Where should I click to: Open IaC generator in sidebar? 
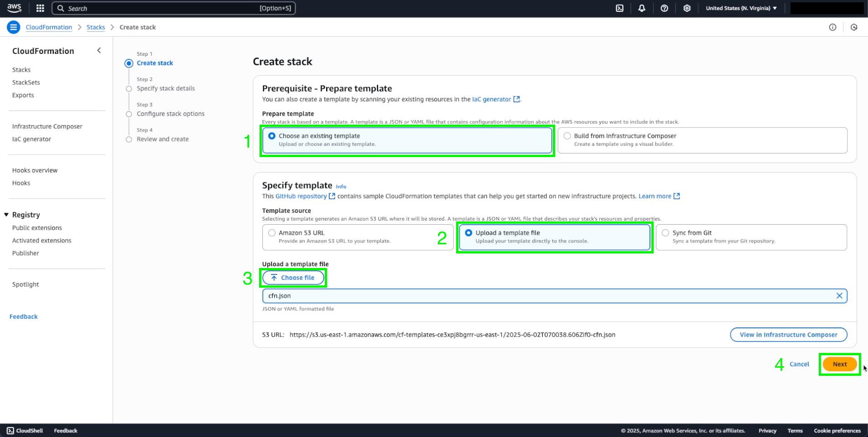coord(31,139)
